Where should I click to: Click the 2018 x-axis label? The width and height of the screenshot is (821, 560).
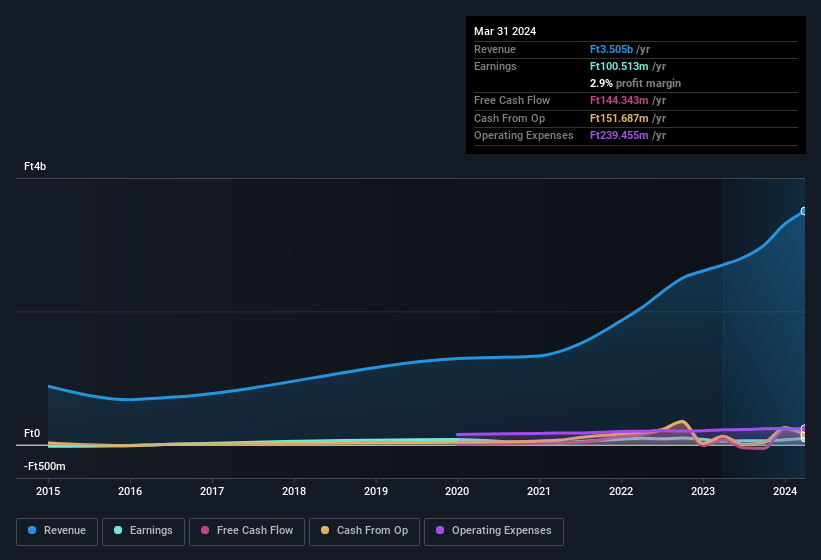point(294,491)
